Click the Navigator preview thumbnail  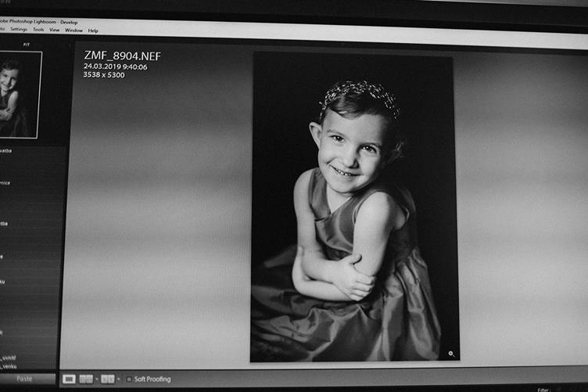[x=20, y=95]
